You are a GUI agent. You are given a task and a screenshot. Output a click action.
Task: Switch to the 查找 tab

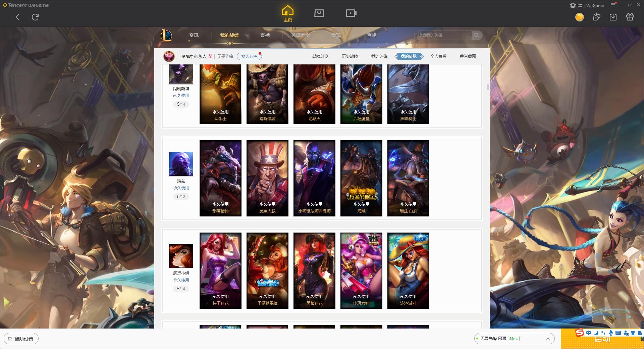coord(372,35)
